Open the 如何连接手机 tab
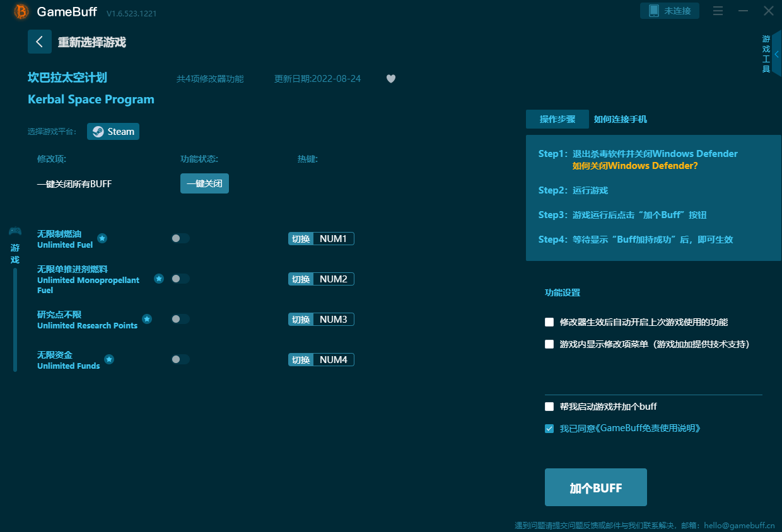Image resolution: width=782 pixels, height=532 pixels. [x=621, y=119]
